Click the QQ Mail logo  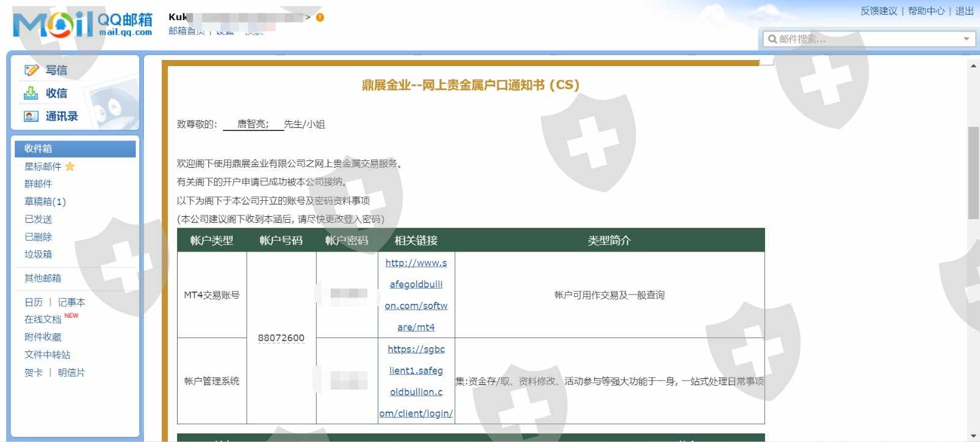pyautogui.click(x=83, y=24)
